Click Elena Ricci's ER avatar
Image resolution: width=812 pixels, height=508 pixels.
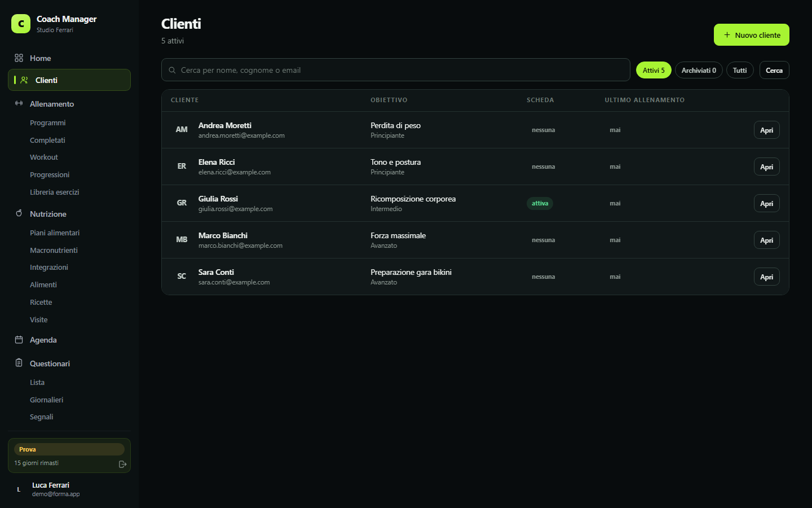(182, 167)
